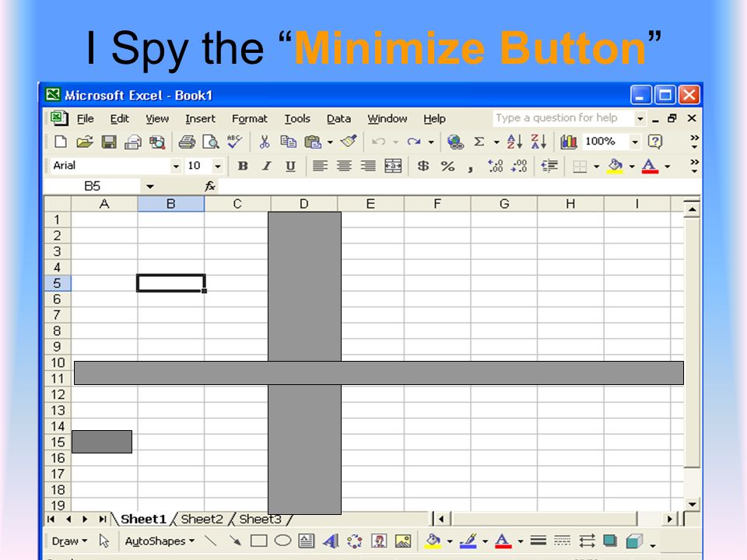Click the worksheet Fill Color bucket

(x=615, y=166)
